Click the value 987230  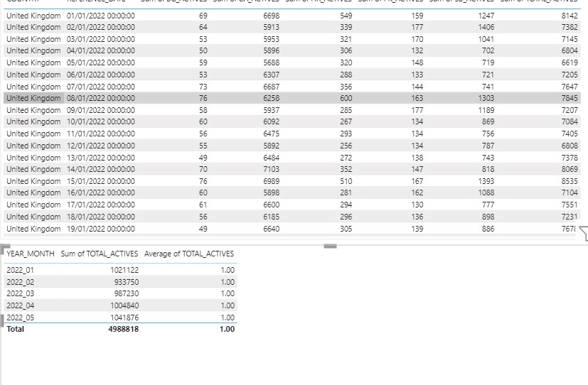tap(127, 293)
